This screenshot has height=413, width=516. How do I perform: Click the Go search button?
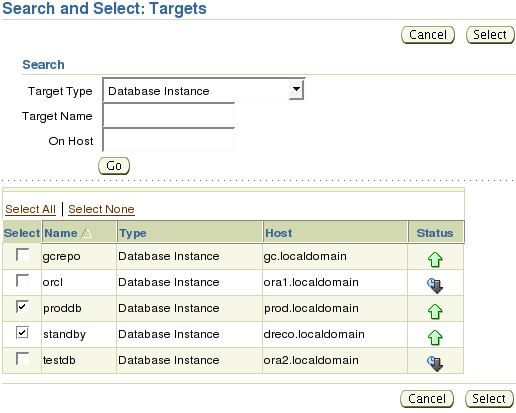(114, 166)
